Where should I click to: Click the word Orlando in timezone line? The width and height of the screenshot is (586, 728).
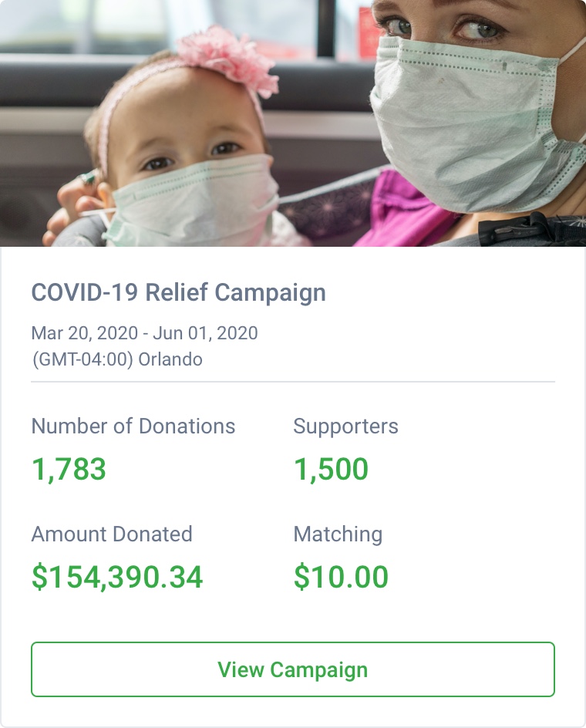pyautogui.click(x=170, y=359)
